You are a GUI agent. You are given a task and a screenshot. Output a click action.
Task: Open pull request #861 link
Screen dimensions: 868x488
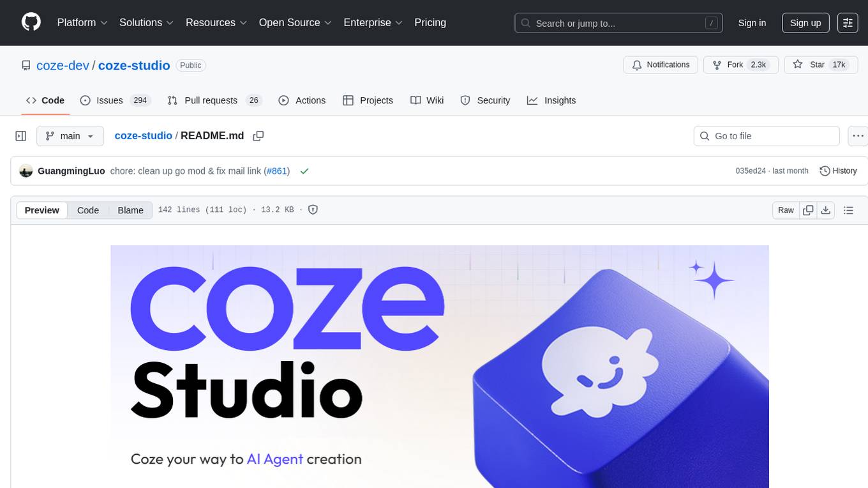click(276, 171)
